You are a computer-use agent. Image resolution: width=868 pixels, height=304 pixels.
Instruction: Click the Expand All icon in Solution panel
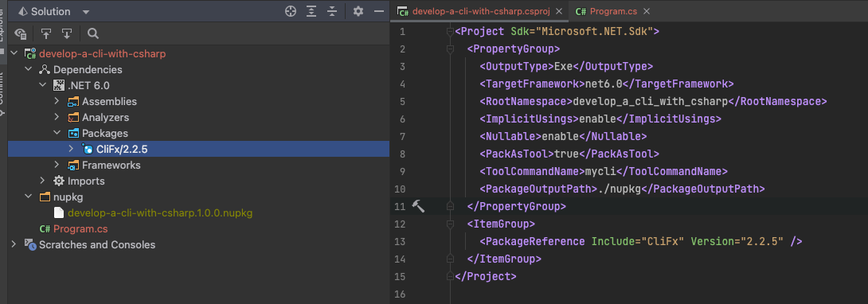click(x=311, y=11)
